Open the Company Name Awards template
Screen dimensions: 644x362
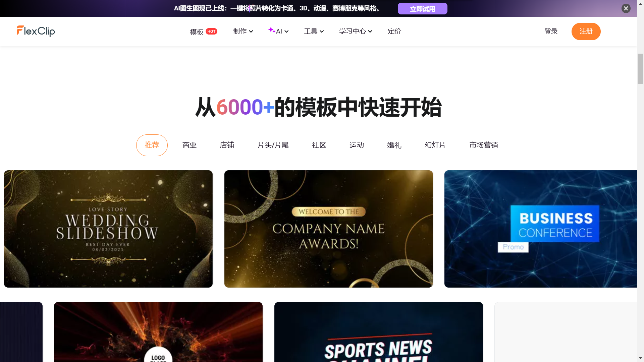(329, 229)
